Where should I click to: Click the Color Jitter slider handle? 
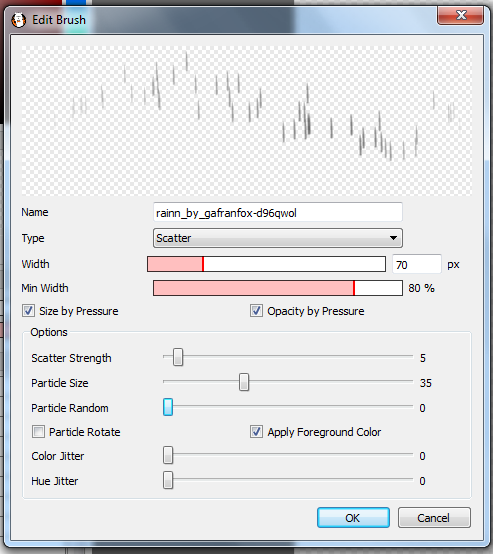(x=168, y=455)
